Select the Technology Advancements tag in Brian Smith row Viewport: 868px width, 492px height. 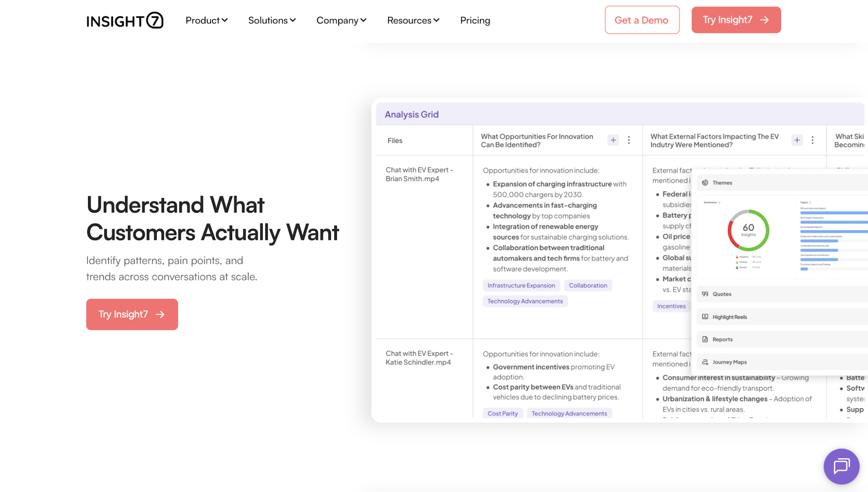(525, 301)
